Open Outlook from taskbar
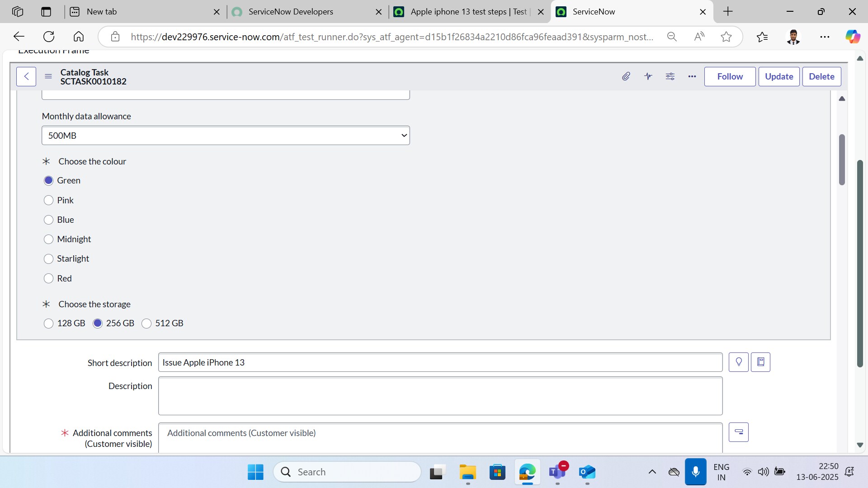The image size is (868, 488). pyautogui.click(x=587, y=472)
